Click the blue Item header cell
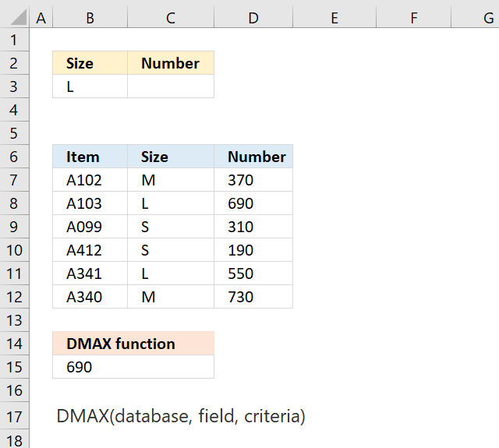This screenshot has height=448, width=499. [x=90, y=157]
